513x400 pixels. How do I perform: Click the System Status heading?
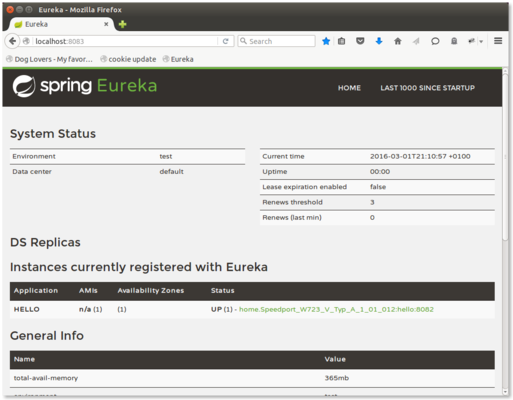click(x=53, y=134)
